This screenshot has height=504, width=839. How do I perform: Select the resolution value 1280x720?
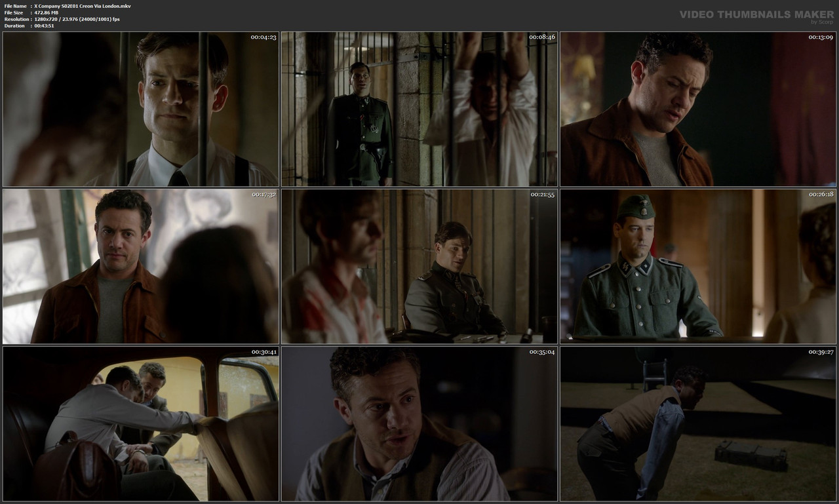coord(46,18)
